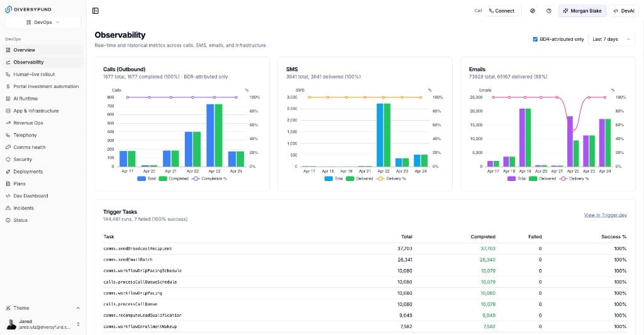Toggle Delivered series in SMS legend
Image resolution: width=644 pixels, height=335 pixels.
tap(359, 178)
